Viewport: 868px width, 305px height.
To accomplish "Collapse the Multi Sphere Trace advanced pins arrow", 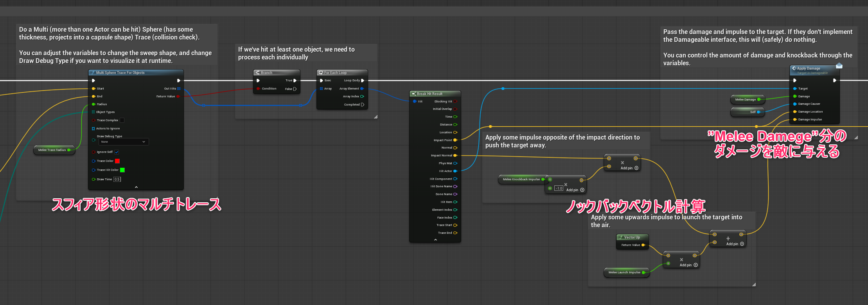I will click(x=136, y=187).
